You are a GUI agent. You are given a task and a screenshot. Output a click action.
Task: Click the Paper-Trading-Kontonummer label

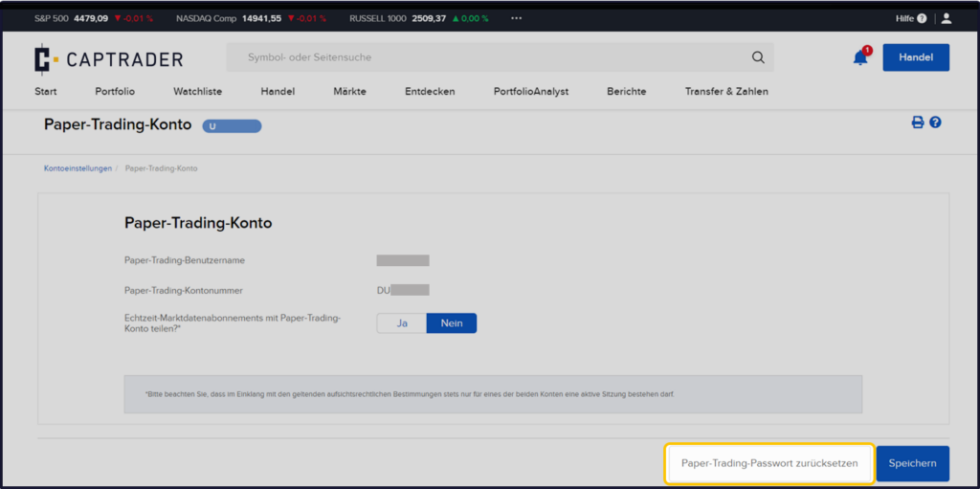pos(184,290)
